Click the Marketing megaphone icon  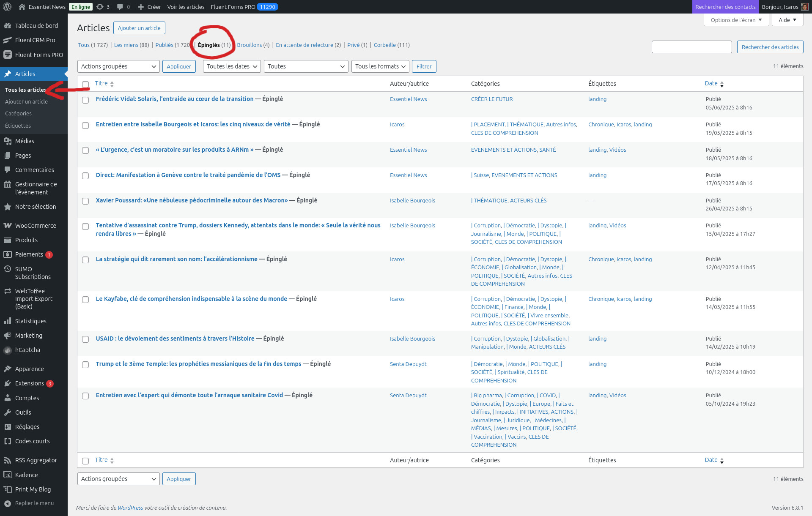(x=7, y=336)
